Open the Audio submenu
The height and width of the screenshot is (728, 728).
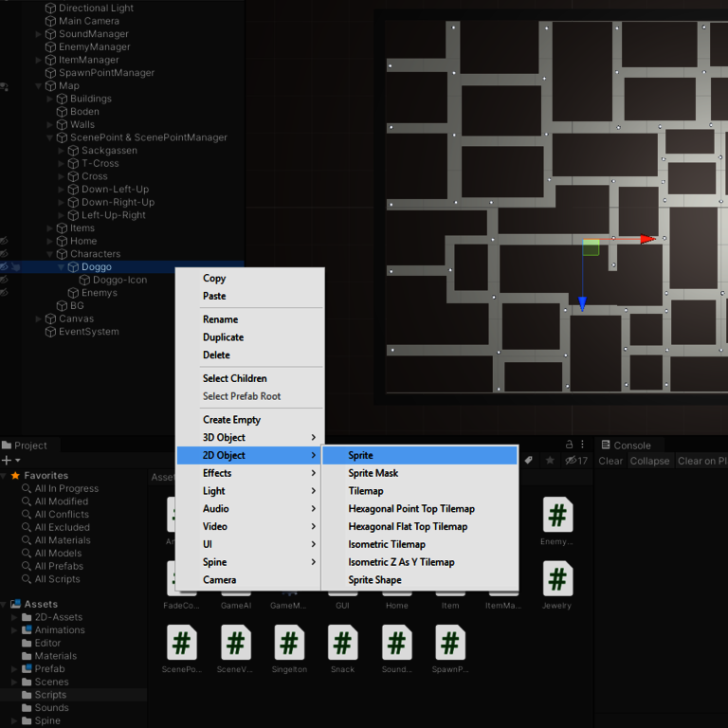click(x=250, y=508)
